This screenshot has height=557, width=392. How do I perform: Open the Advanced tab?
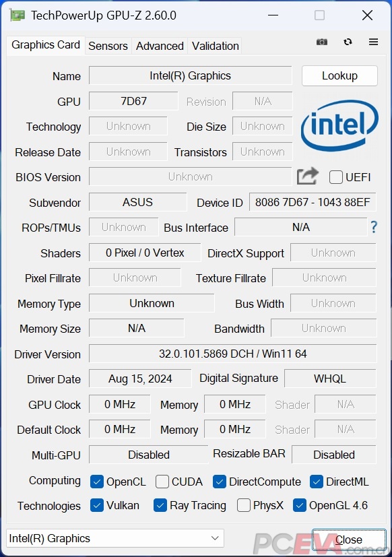160,46
